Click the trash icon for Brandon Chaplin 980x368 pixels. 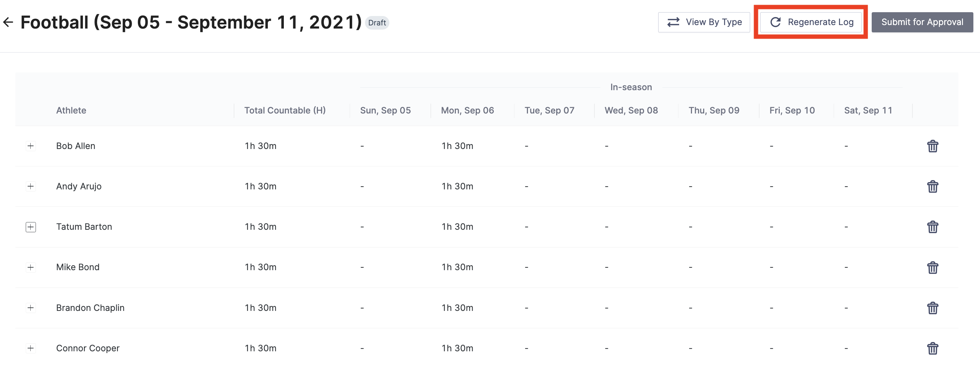[x=933, y=308]
